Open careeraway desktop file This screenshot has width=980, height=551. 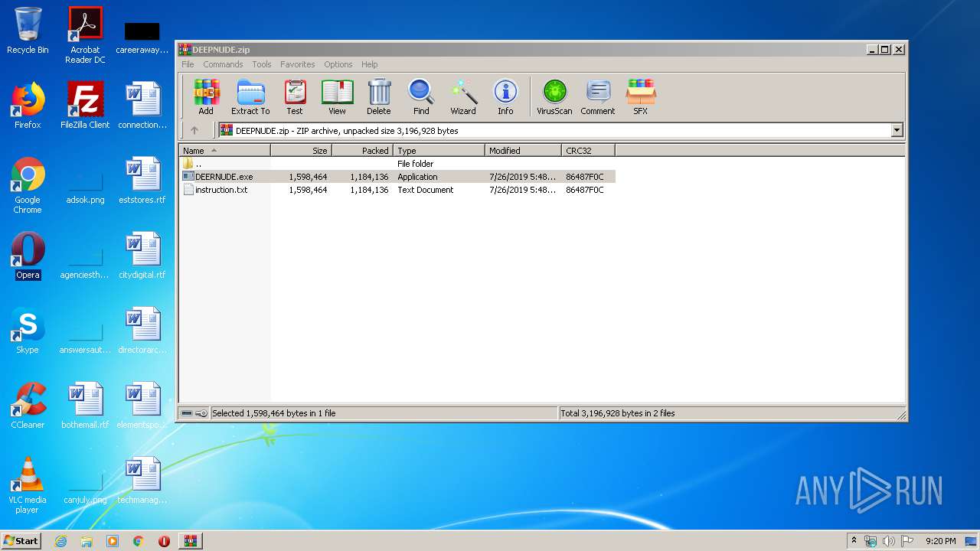[x=142, y=37]
